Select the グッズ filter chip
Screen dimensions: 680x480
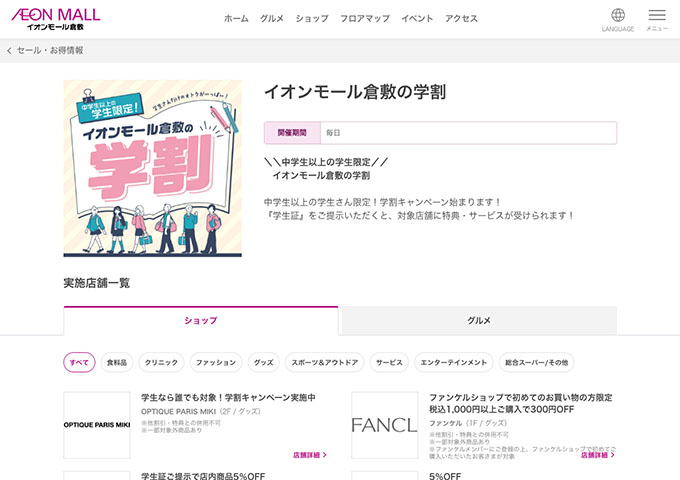click(x=264, y=362)
